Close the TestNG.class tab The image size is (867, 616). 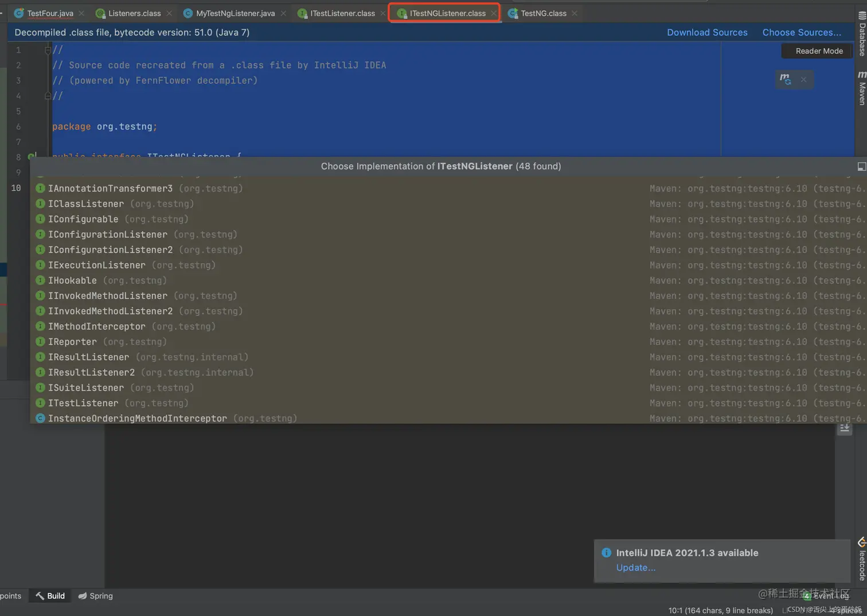pyautogui.click(x=575, y=13)
